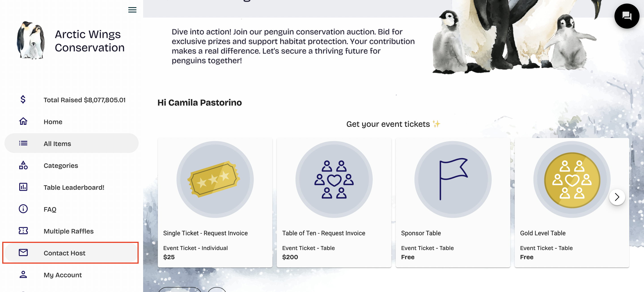This screenshot has width=644, height=292.
Task: Go to Table Leaderboard! page
Action: tap(74, 188)
